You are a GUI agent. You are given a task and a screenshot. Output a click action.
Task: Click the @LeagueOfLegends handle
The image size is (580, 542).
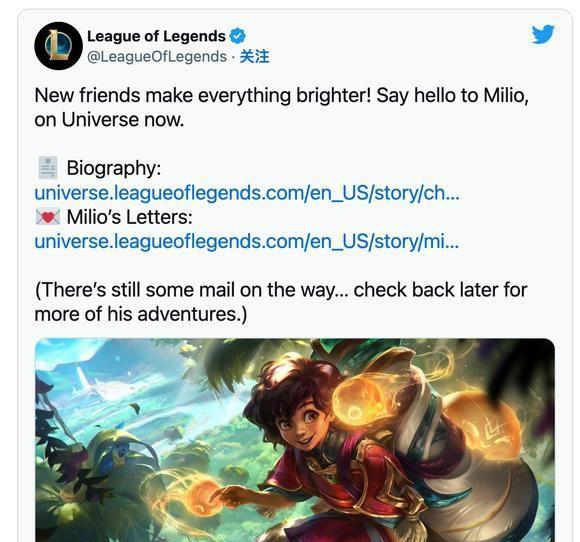(x=157, y=57)
